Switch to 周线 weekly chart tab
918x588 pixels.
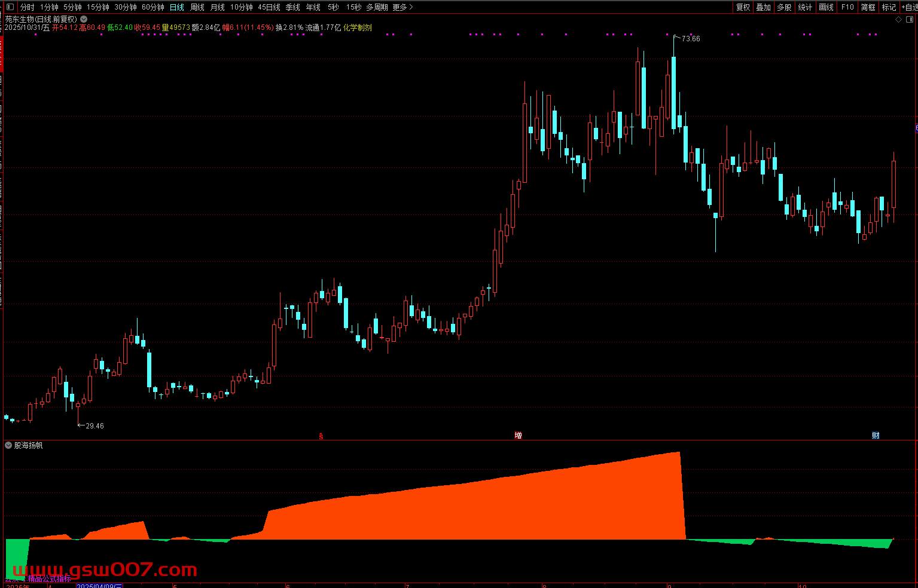197,7
